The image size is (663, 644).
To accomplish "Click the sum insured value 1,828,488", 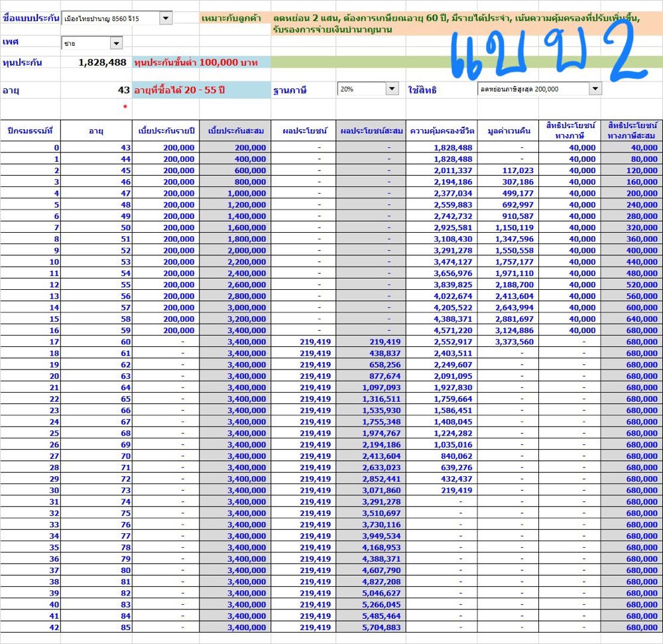I will pos(102,62).
